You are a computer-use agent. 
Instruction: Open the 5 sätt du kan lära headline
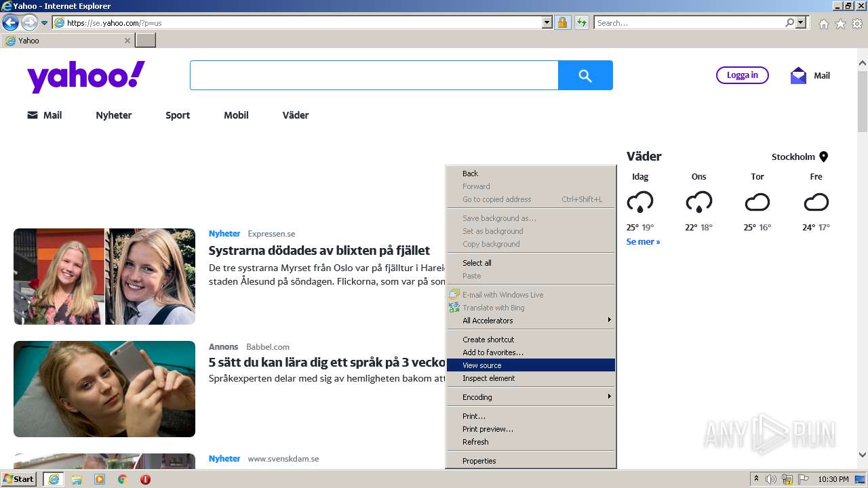click(328, 363)
